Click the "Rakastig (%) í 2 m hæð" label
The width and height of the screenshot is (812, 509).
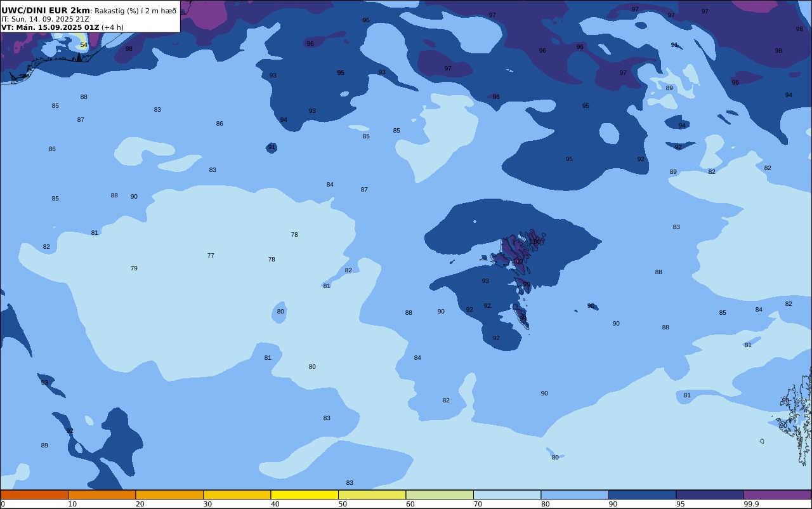pyautogui.click(x=135, y=11)
